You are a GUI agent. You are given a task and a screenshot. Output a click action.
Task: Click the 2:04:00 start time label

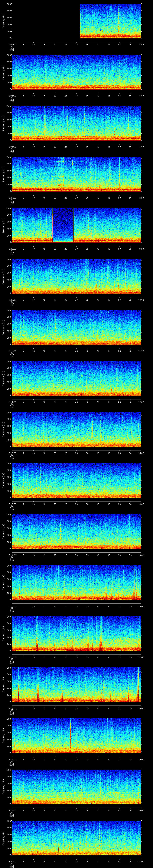(12, 44)
